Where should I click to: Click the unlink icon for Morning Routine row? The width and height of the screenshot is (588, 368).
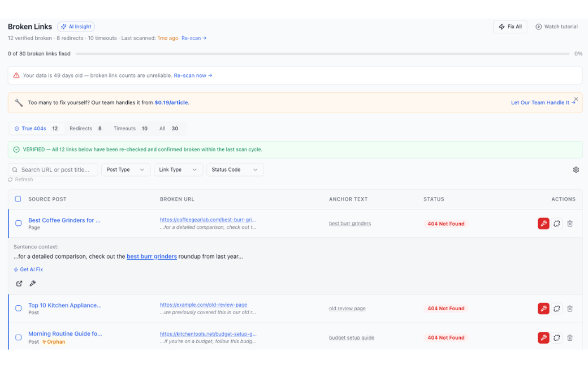point(557,337)
